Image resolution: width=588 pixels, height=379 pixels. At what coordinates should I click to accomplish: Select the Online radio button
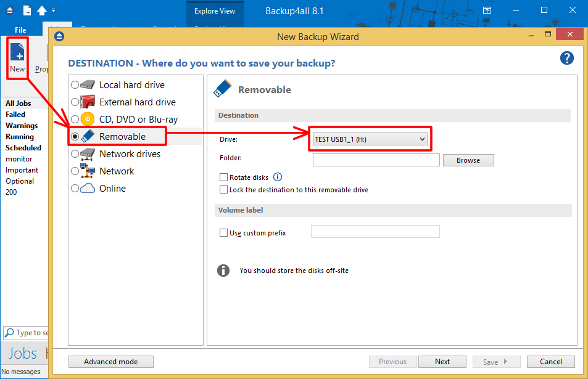(75, 189)
